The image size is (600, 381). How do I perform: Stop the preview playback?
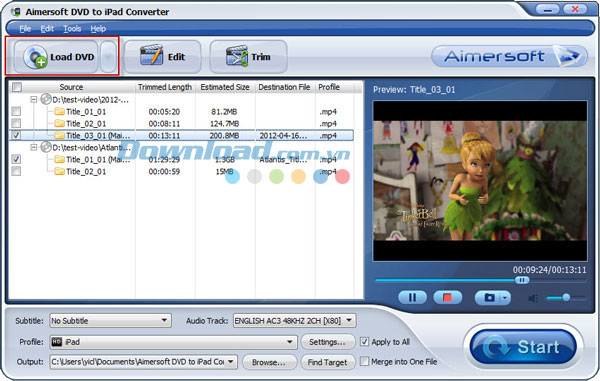coord(447,297)
